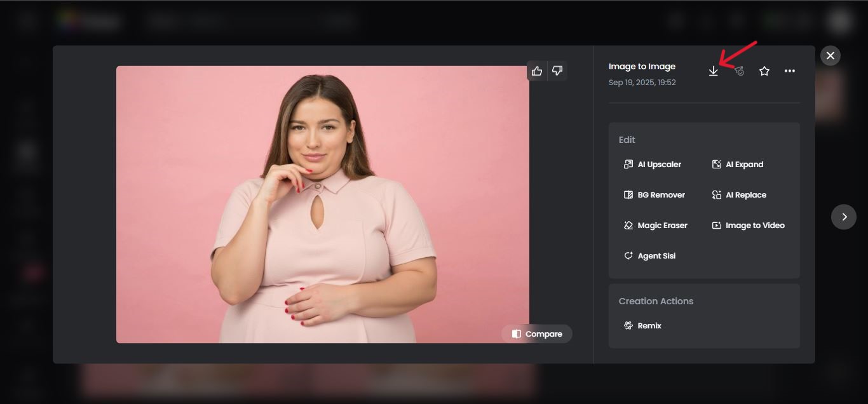Open the AI Expand tool
868x404 pixels.
click(x=744, y=164)
